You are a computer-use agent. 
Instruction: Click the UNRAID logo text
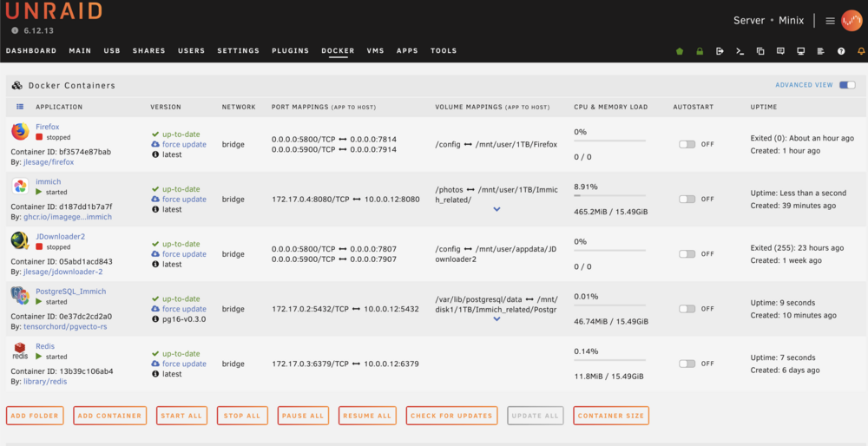tap(54, 11)
